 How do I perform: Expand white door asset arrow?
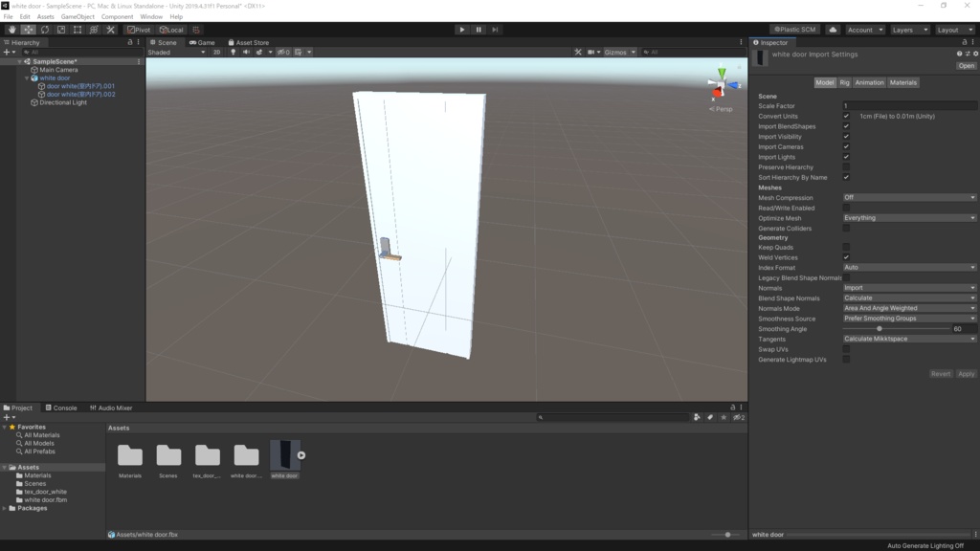pyautogui.click(x=301, y=455)
